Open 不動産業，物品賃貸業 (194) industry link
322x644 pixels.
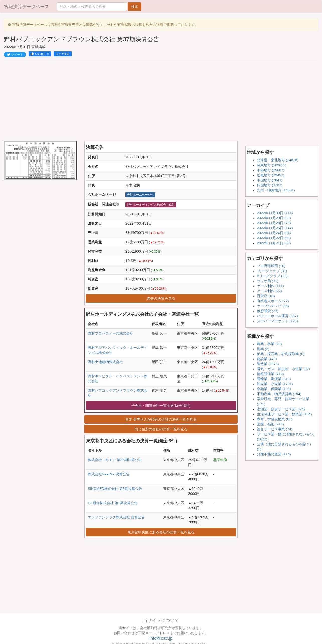pos(279,394)
